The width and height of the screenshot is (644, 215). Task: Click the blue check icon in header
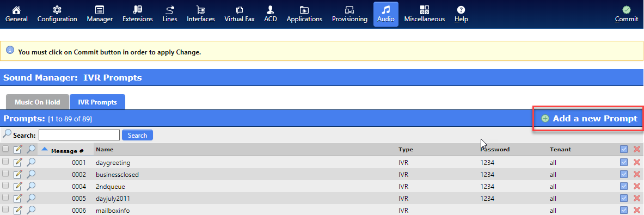tap(624, 149)
